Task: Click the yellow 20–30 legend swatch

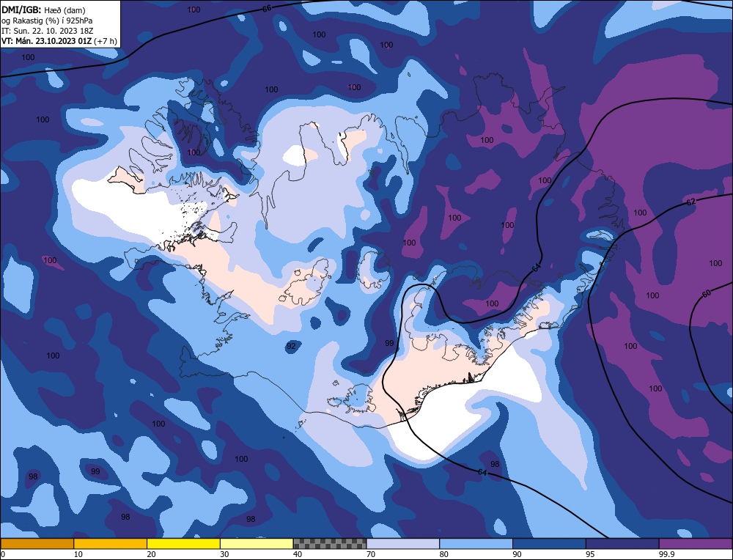Action: (183, 544)
